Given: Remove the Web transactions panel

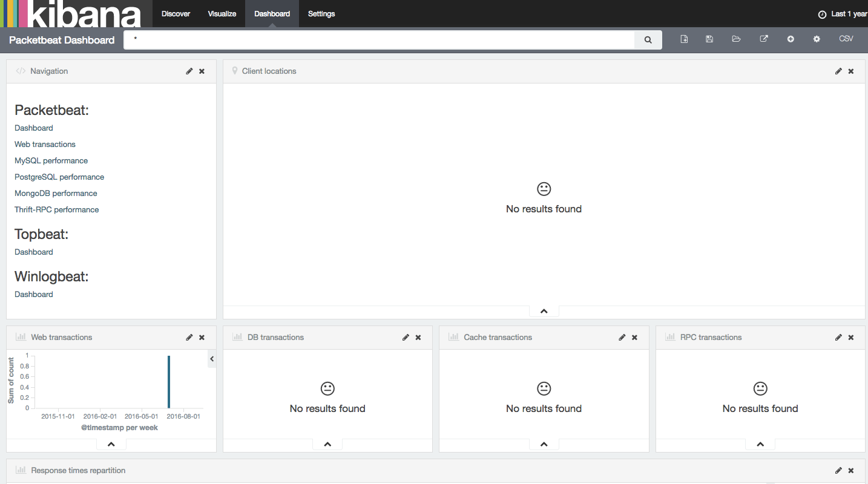Looking at the screenshot, I should pyautogui.click(x=202, y=337).
